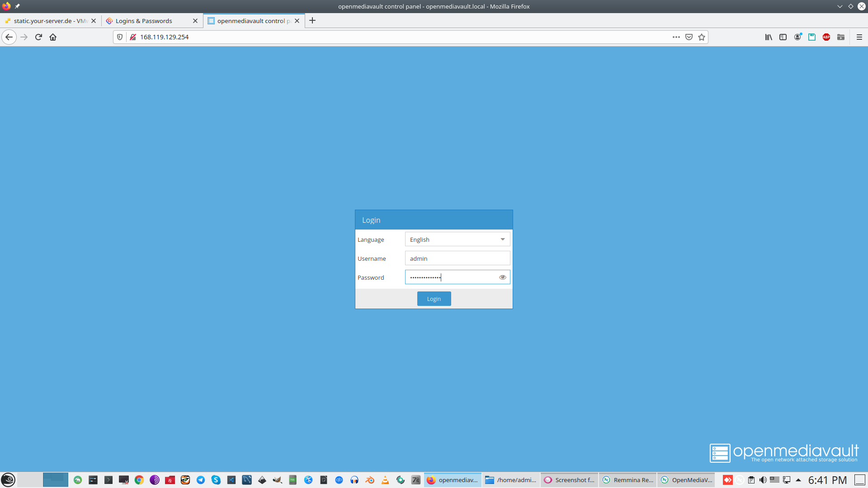Open the Firefox account icon

click(797, 37)
